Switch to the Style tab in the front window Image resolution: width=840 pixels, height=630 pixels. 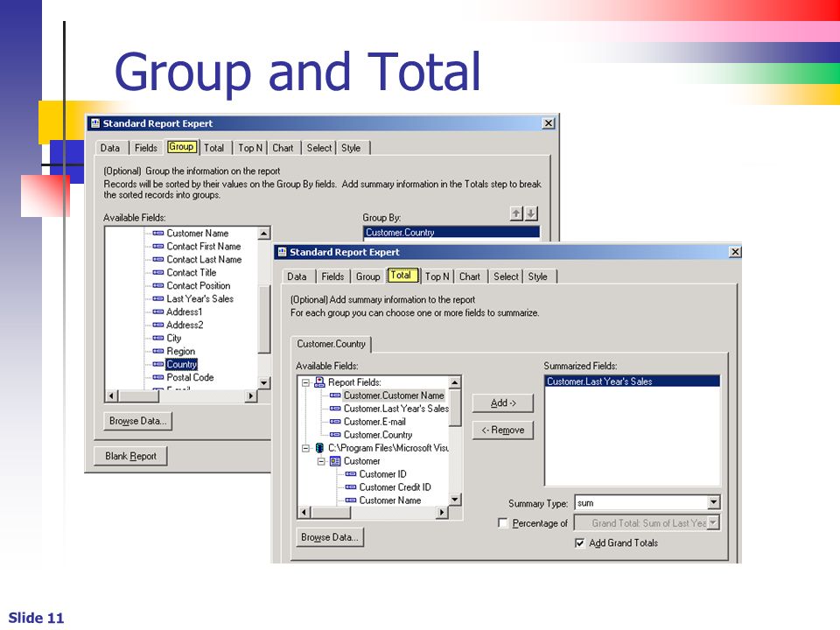(x=538, y=276)
